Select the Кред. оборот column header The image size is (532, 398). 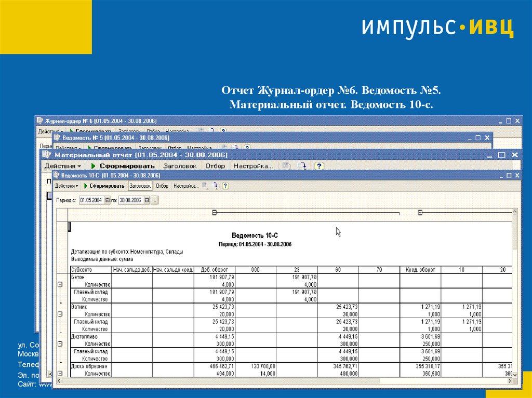tap(420, 270)
